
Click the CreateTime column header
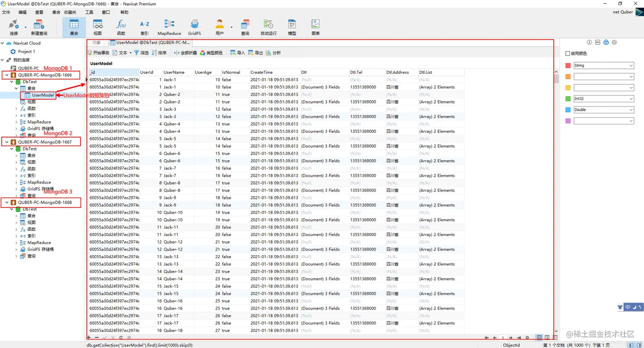point(274,72)
